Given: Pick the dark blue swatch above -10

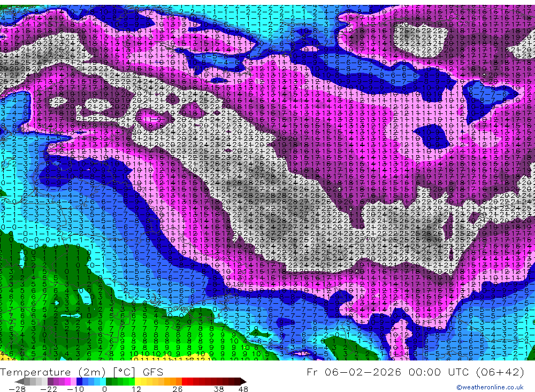Looking at the screenshot, I should [80, 382].
